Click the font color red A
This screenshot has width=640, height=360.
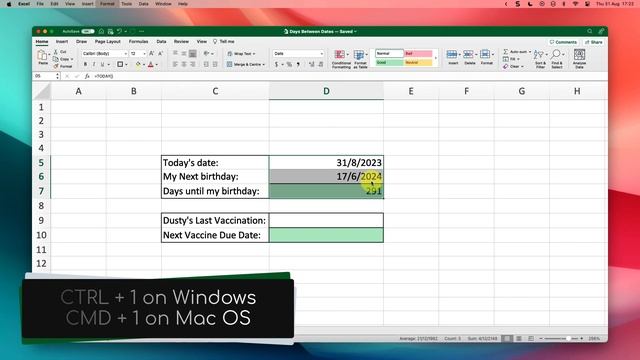(151, 64)
